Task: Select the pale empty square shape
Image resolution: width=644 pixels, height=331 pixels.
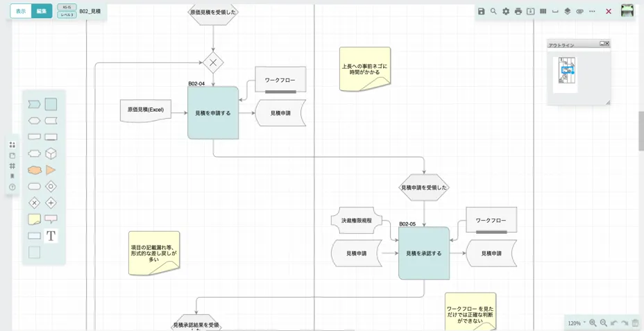Action: tap(35, 252)
